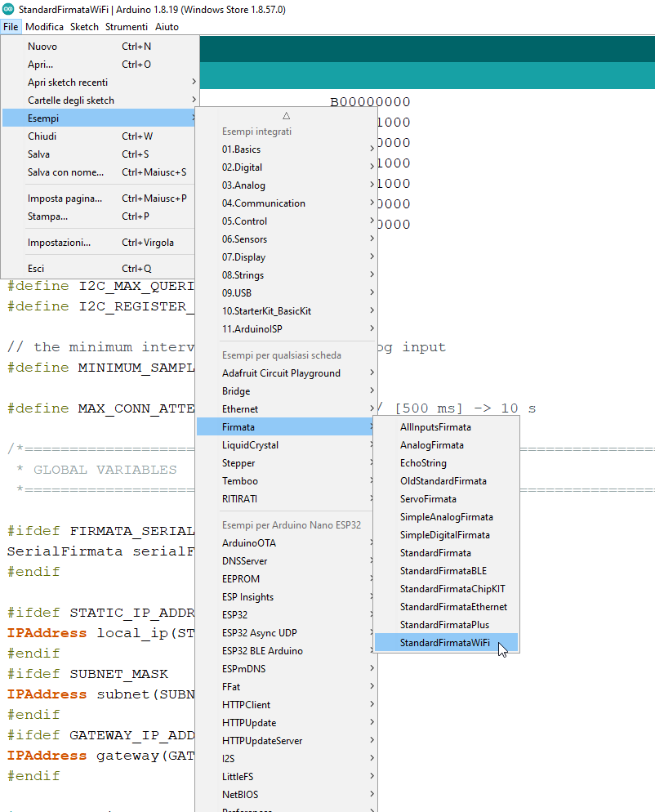The height and width of the screenshot is (812, 655).
Task: Select the Firmata examples entry
Action: (x=287, y=427)
